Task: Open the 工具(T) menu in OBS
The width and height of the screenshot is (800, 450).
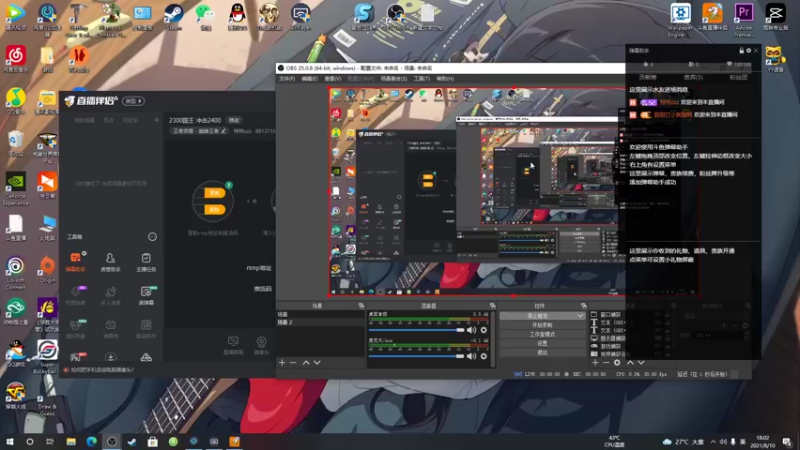Action: pos(421,79)
